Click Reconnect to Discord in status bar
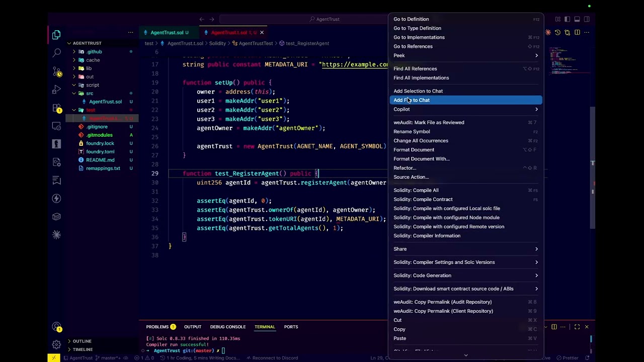The width and height of the screenshot is (644, 362). pos(272,358)
